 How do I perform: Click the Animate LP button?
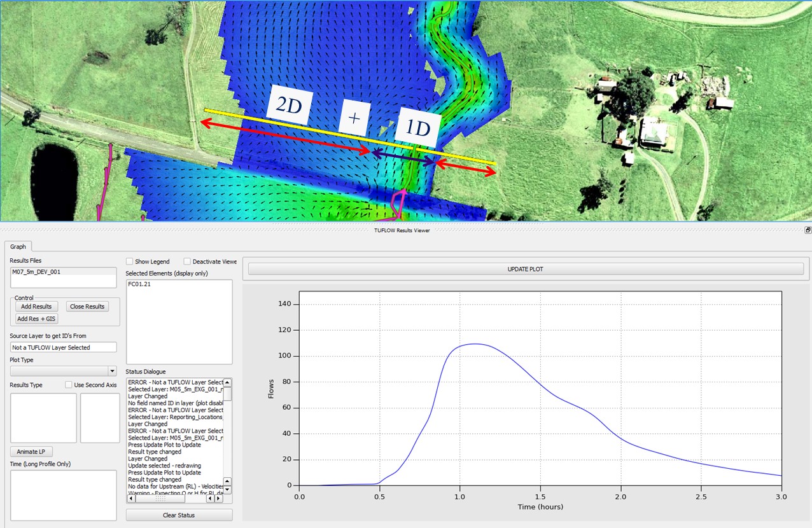[x=31, y=451]
